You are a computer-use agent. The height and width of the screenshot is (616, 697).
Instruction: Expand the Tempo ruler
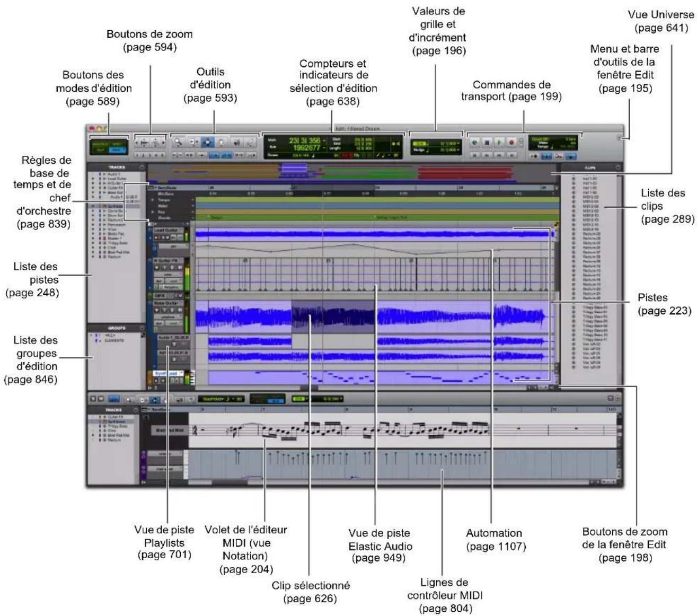(x=153, y=200)
